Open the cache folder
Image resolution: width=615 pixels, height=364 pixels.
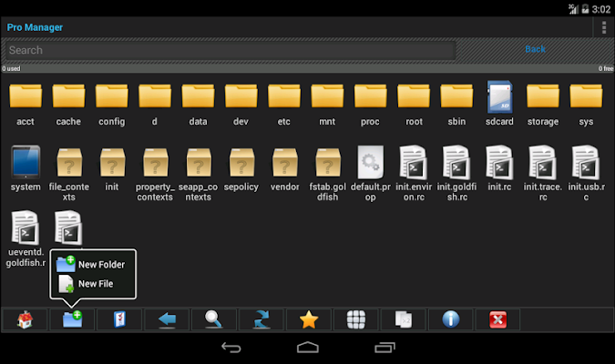coord(68,105)
